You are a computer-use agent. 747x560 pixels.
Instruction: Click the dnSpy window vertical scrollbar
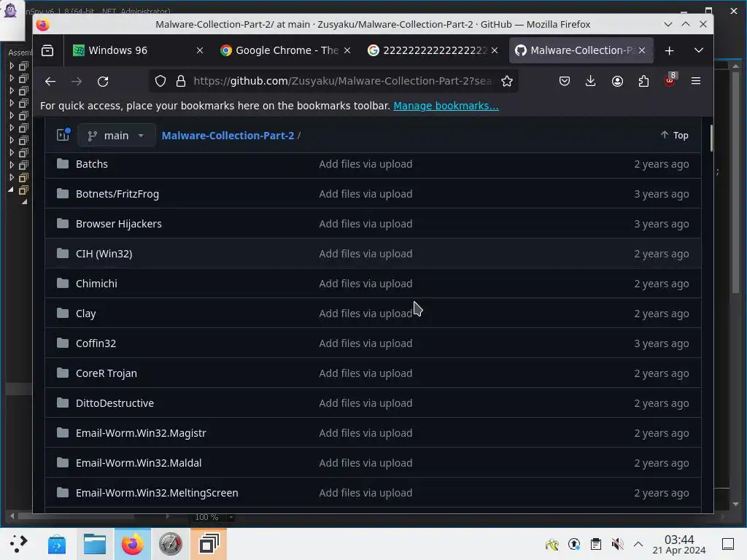pos(735,181)
